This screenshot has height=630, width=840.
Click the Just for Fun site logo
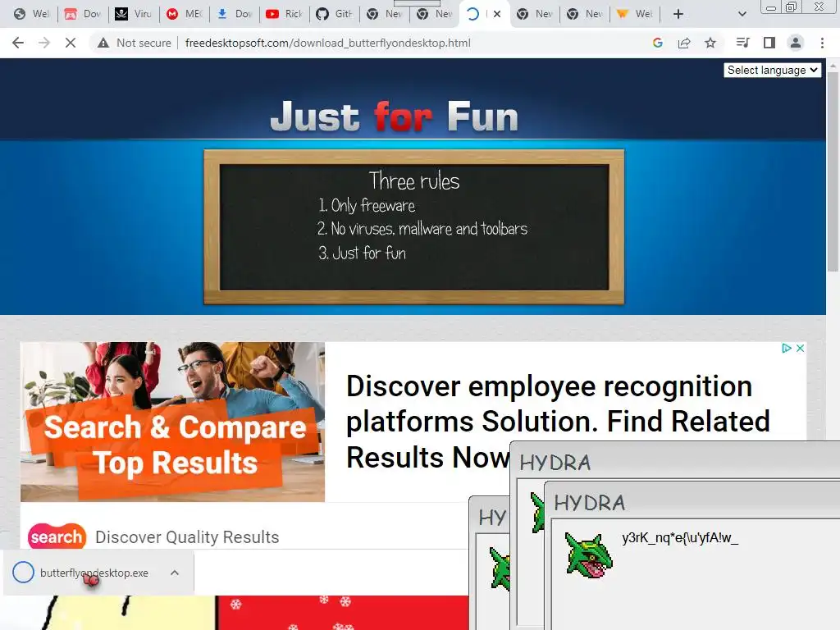[x=395, y=116]
